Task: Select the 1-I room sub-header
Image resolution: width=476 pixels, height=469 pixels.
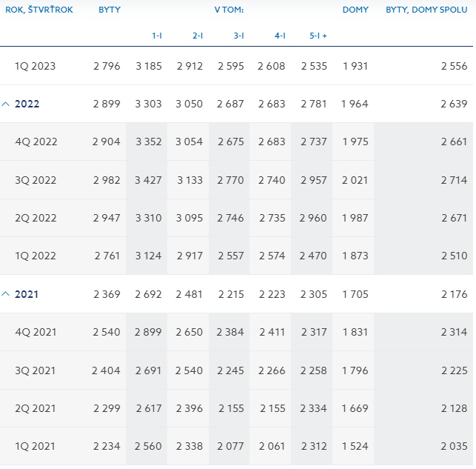Action: click(x=157, y=36)
